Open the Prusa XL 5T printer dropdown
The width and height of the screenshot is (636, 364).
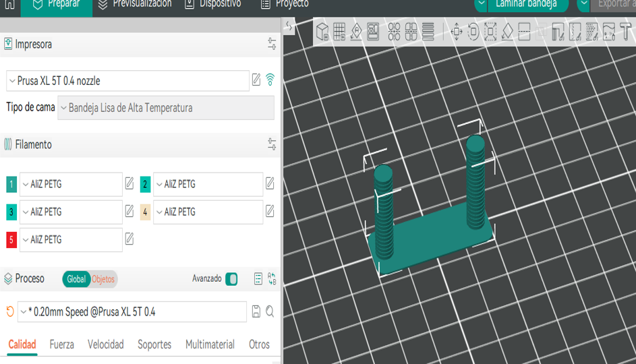tap(127, 81)
